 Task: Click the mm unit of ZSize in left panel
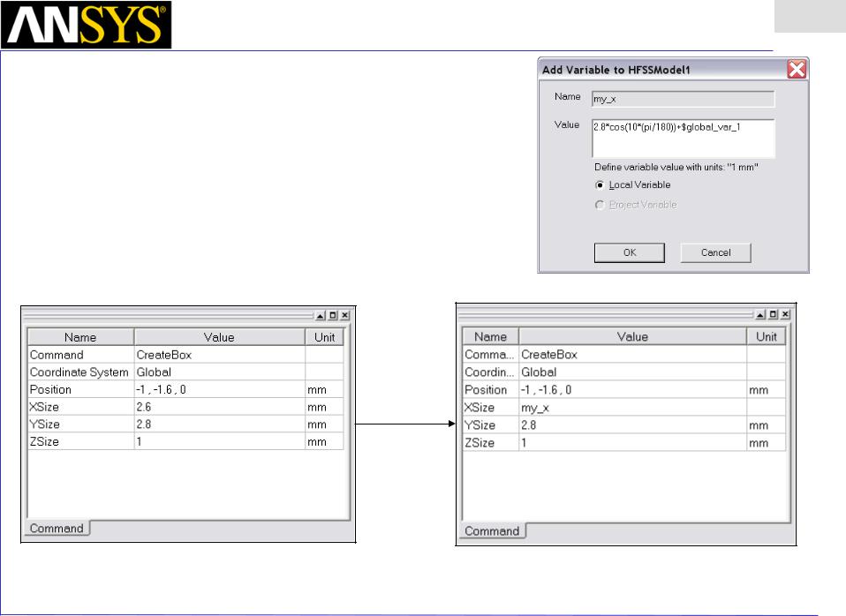tap(324, 441)
